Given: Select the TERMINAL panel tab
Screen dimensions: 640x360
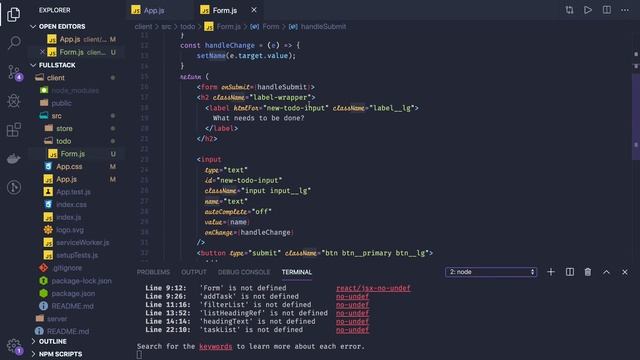Looking at the screenshot, I should [x=297, y=272].
